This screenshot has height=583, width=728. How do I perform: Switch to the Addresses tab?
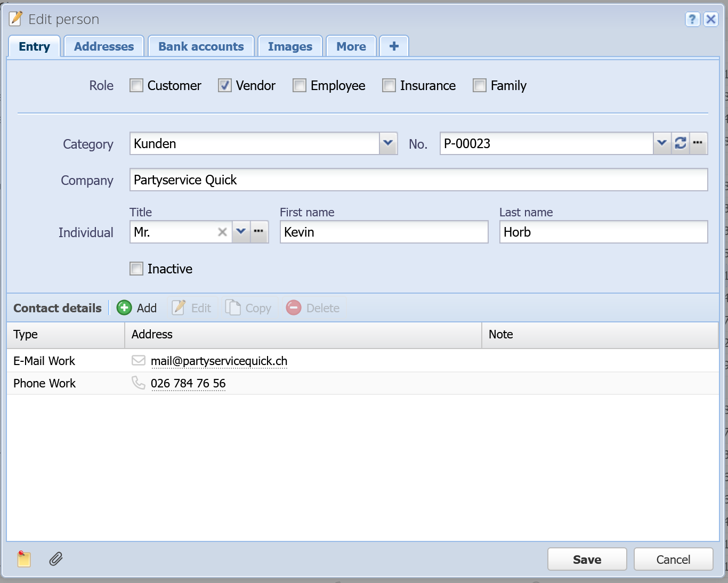click(104, 46)
